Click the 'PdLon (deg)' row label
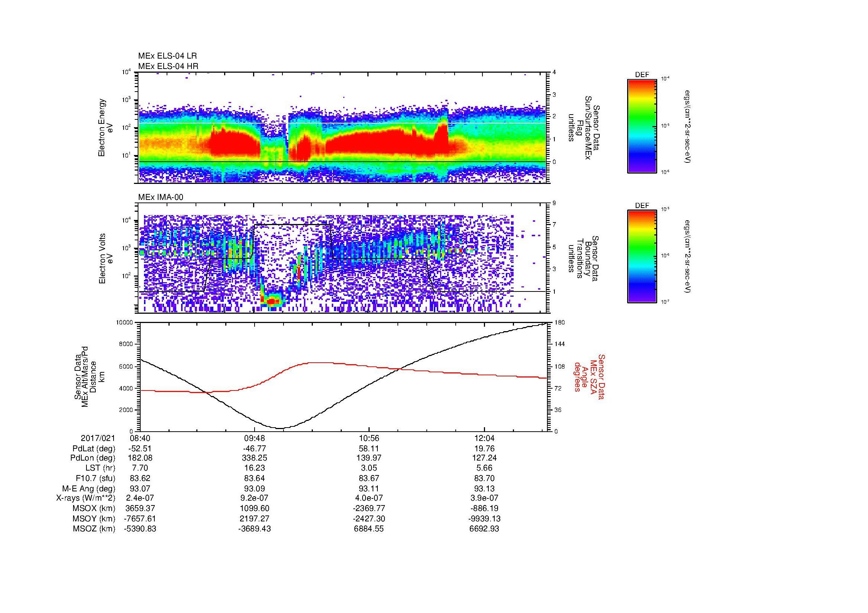 point(94,458)
